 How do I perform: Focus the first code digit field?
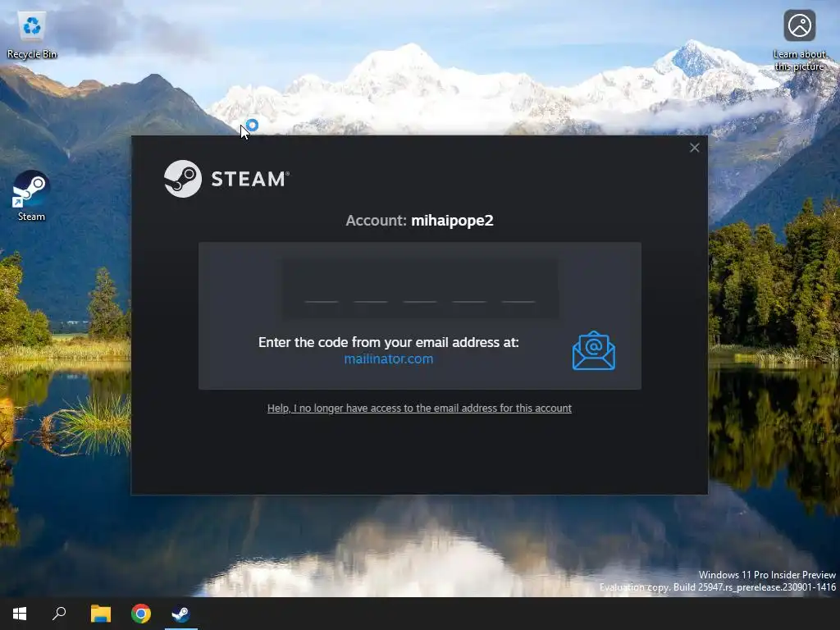(322, 289)
